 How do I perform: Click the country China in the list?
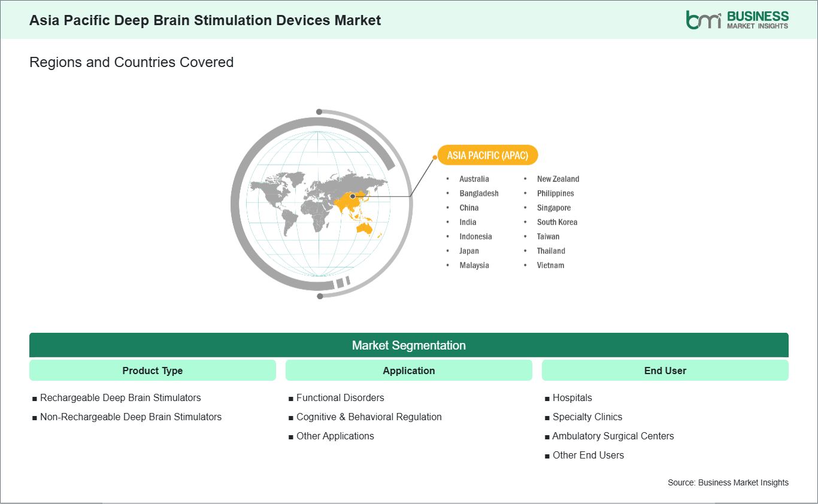(469, 208)
